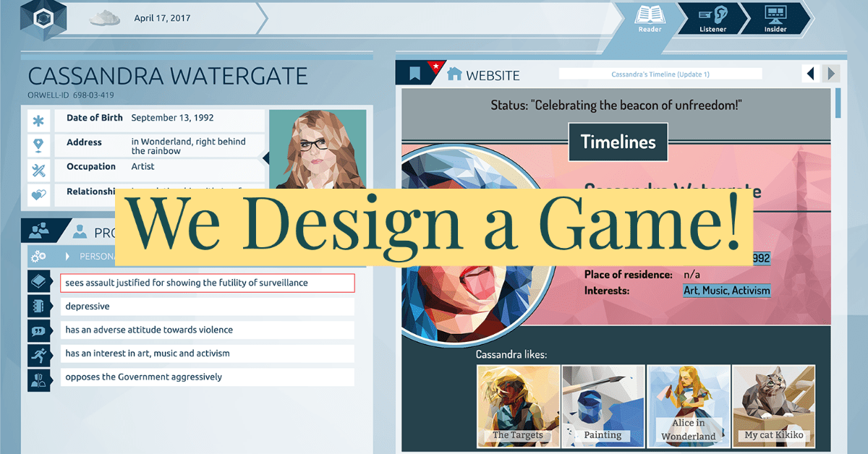Click the status text about unfreedom
Image resolution: width=868 pixels, height=454 pixels.
click(616, 106)
